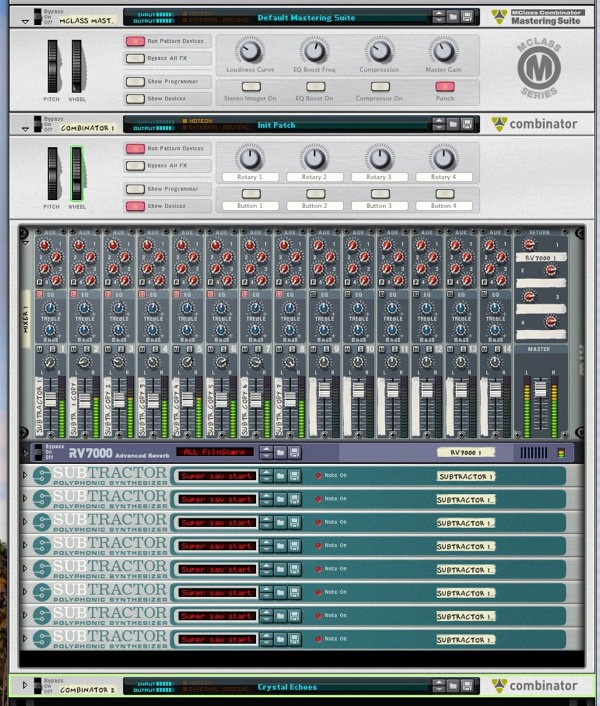Image resolution: width=600 pixels, height=706 pixels.
Task: Click browse patch folder icon on Crystal Echoes
Action: (453, 686)
